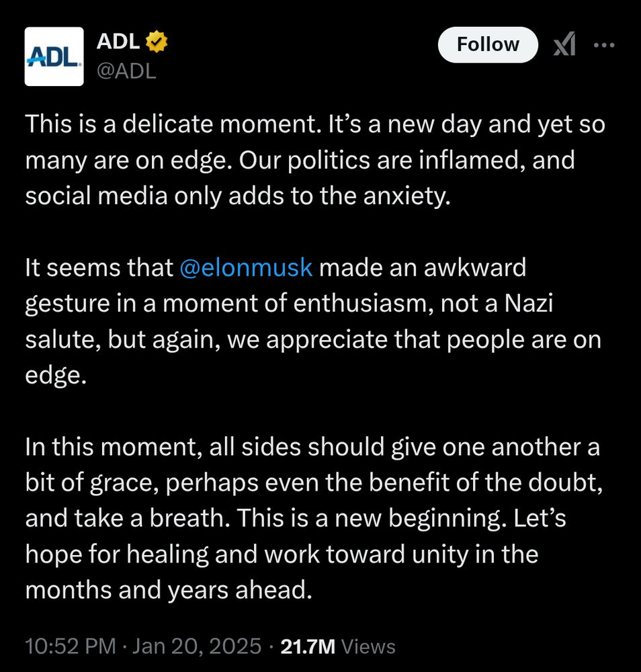Click the closing line 'months and years ahead'

tap(169, 590)
